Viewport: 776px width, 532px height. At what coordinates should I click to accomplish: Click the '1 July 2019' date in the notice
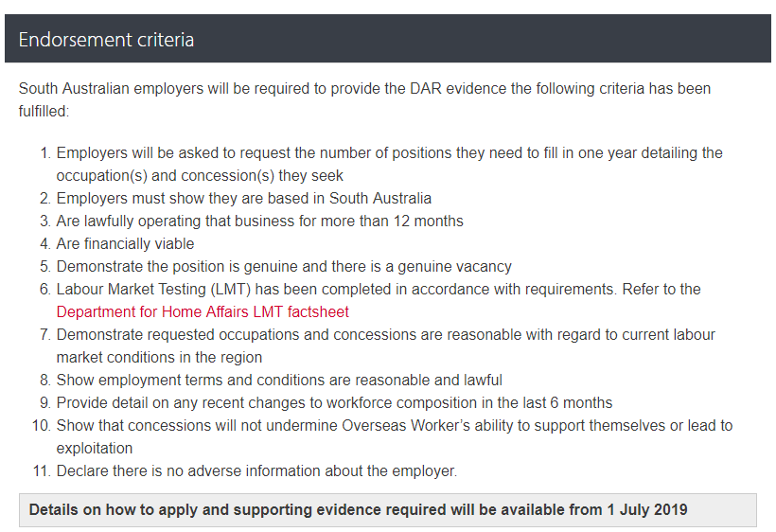647,509
